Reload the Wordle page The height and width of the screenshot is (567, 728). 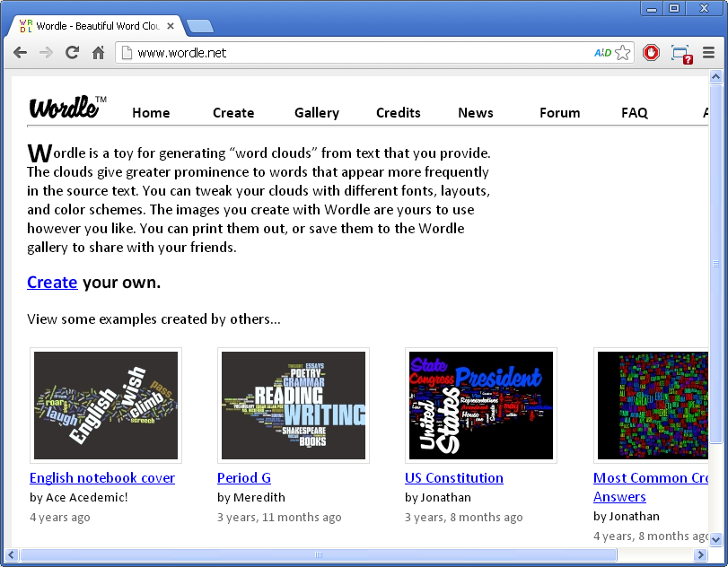[x=72, y=52]
